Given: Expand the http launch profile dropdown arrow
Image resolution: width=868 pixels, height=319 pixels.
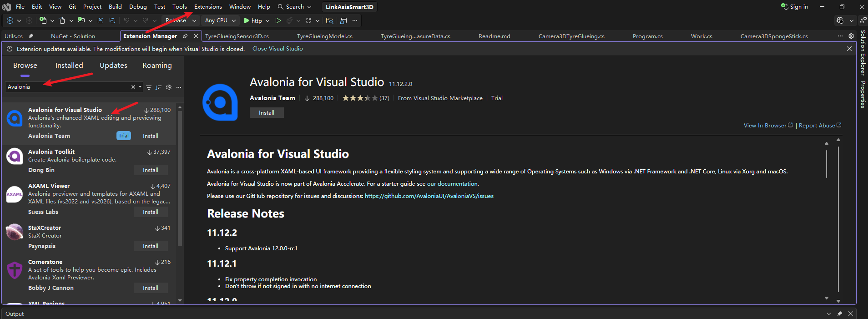Looking at the screenshot, I should click(x=267, y=20).
